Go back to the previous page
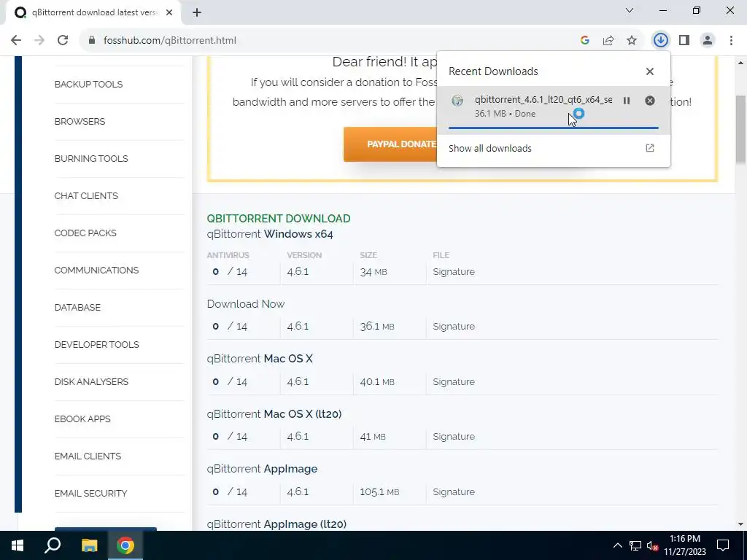747x560 pixels. point(16,41)
